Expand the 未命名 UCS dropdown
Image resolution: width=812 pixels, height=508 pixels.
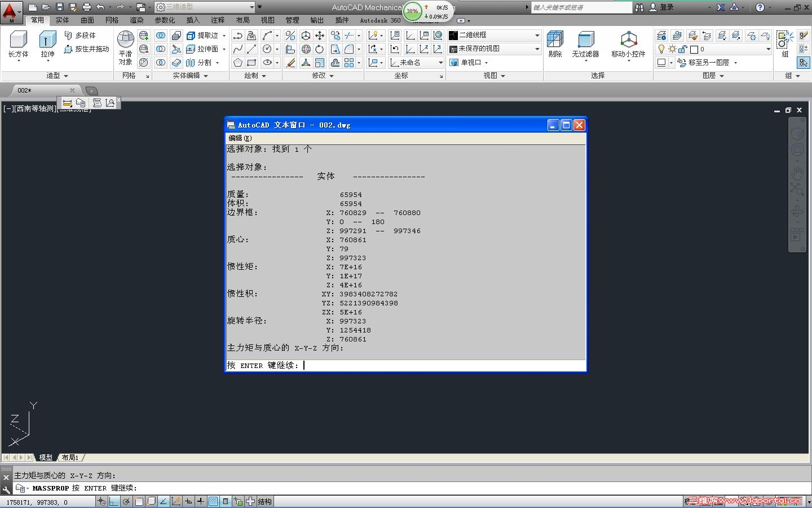(416, 63)
